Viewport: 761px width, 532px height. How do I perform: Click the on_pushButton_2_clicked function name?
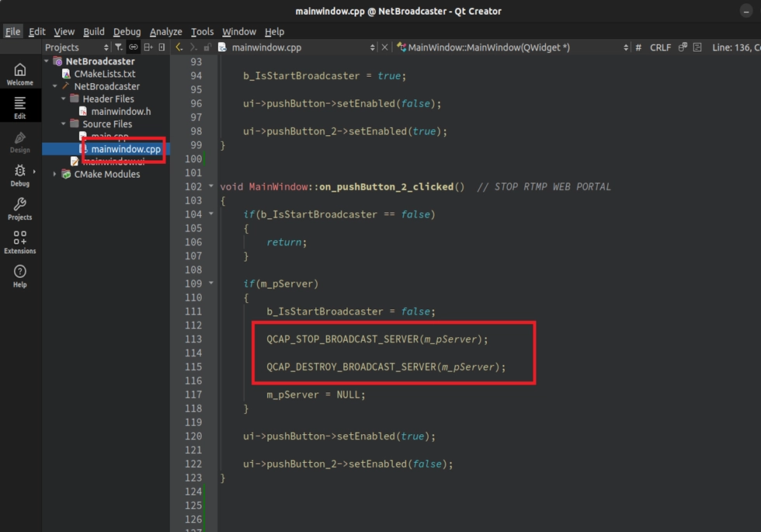pos(387,186)
